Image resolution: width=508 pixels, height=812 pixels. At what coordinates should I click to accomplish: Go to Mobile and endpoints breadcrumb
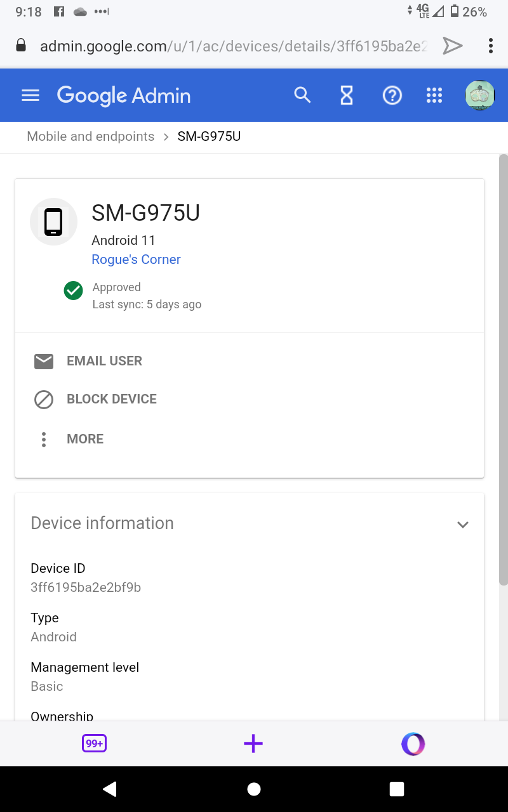(x=90, y=136)
